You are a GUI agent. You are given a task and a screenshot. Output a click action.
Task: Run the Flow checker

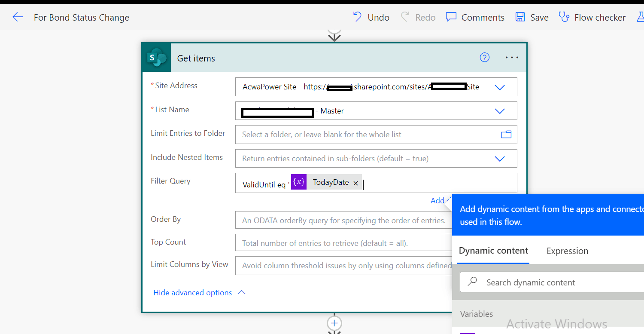pos(592,17)
